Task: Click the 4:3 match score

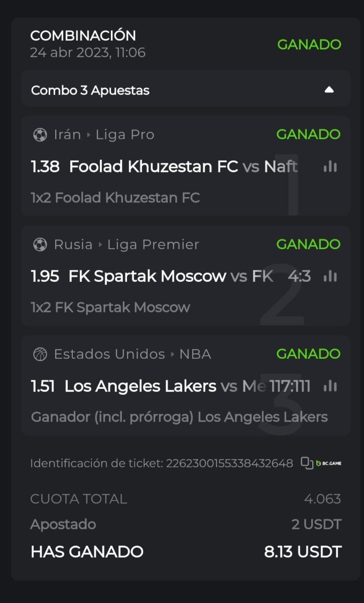Action: (x=299, y=276)
